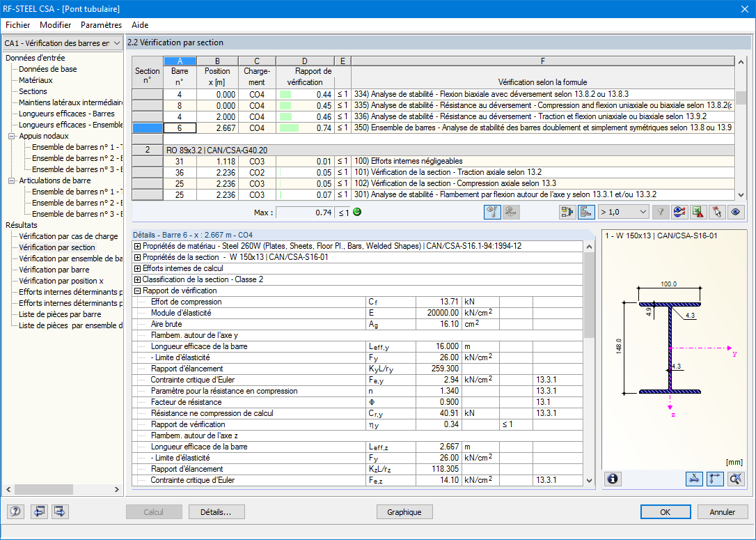Select the 'RO 89x3.2 | CAN/CSA-G40.20' section row
The image size is (756, 540).
tap(449, 150)
